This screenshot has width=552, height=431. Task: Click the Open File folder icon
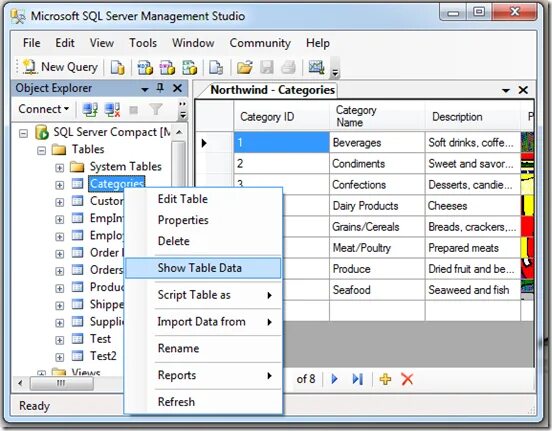coord(245,67)
